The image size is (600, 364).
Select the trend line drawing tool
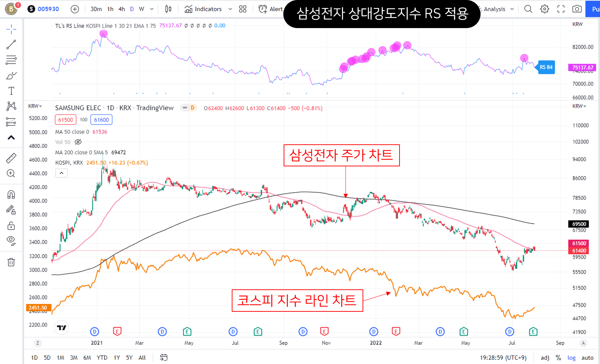[11, 44]
